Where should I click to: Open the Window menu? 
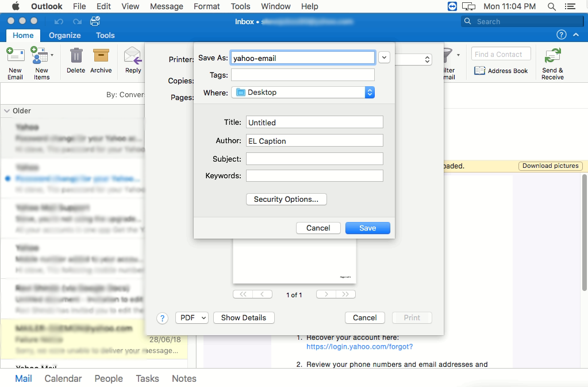[x=276, y=6]
